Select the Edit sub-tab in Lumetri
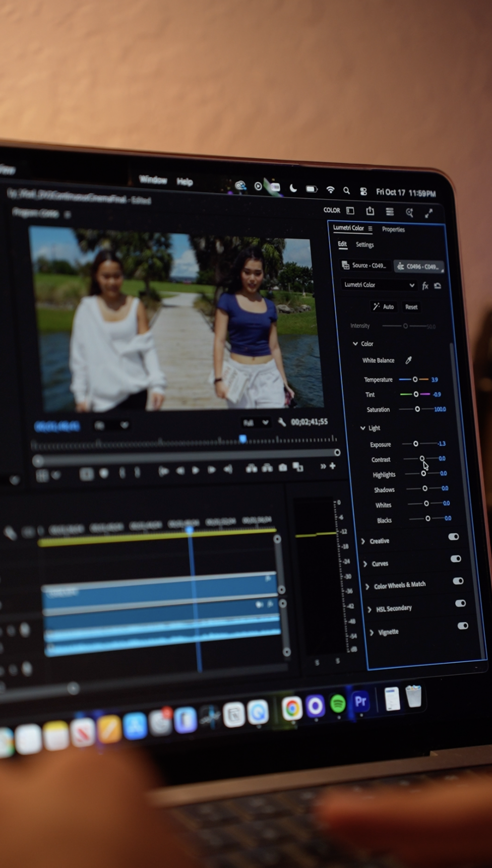The image size is (492, 868). 342,244
